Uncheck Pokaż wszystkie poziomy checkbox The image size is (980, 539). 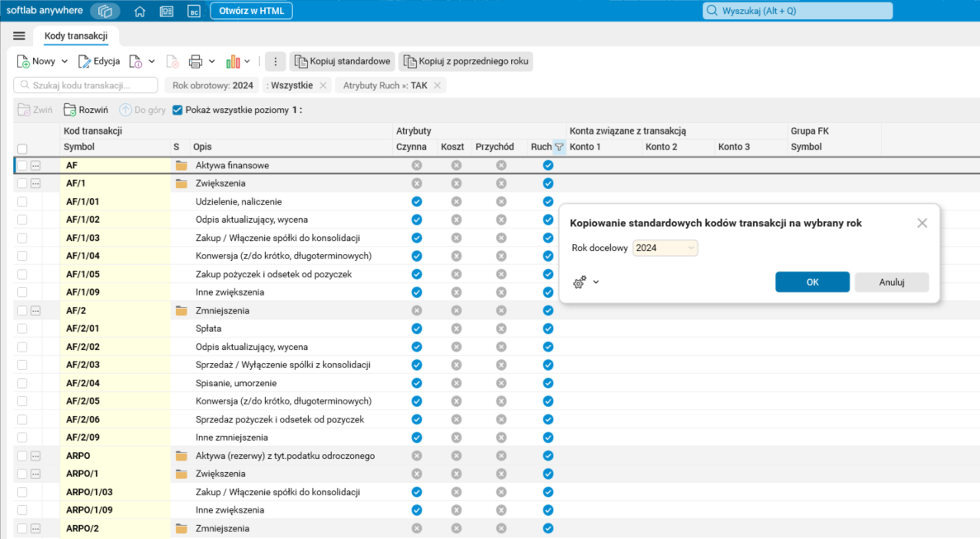pyautogui.click(x=178, y=110)
